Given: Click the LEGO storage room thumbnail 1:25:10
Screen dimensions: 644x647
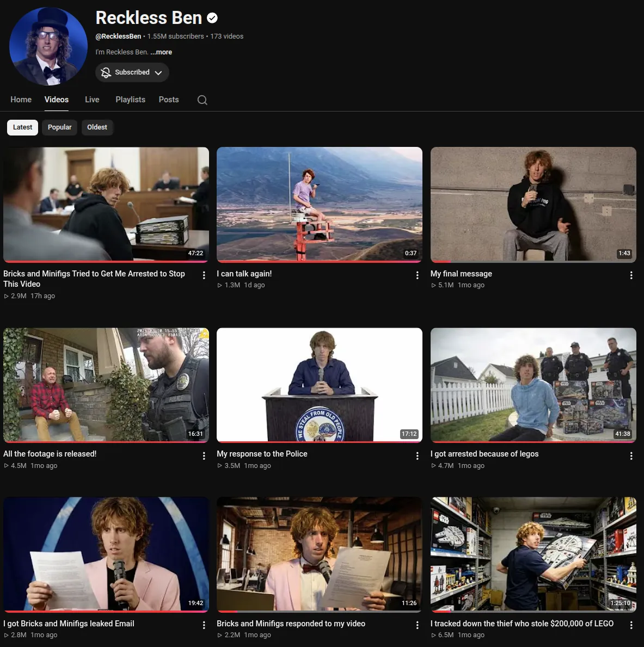Looking at the screenshot, I should pos(533,554).
